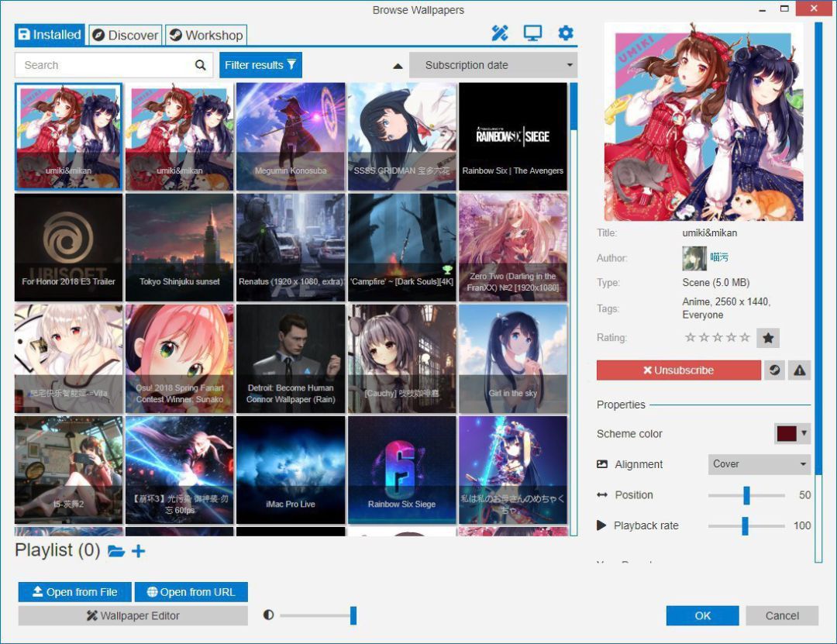Click the Alignment image icon
This screenshot has width=837, height=644.
point(602,464)
